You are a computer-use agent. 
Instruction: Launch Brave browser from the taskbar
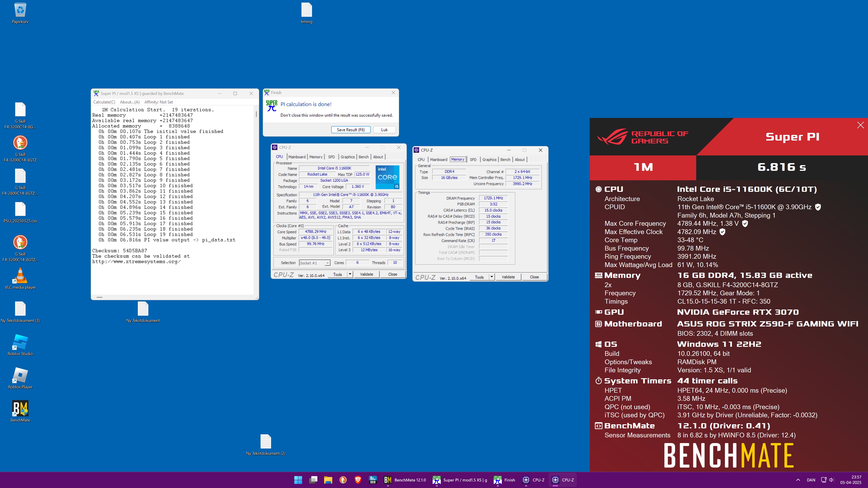tap(358, 480)
